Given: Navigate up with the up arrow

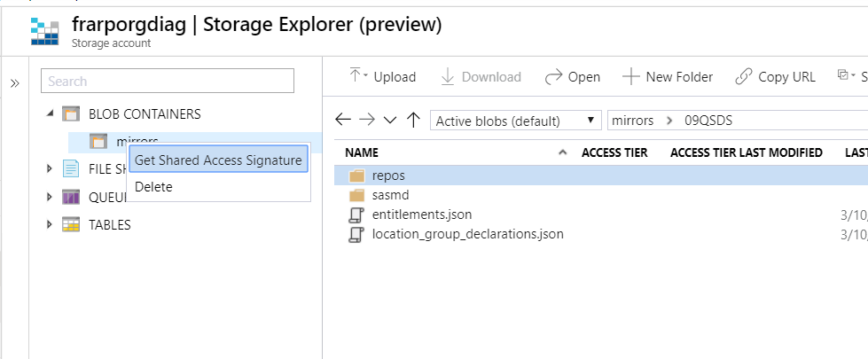Looking at the screenshot, I should point(412,121).
